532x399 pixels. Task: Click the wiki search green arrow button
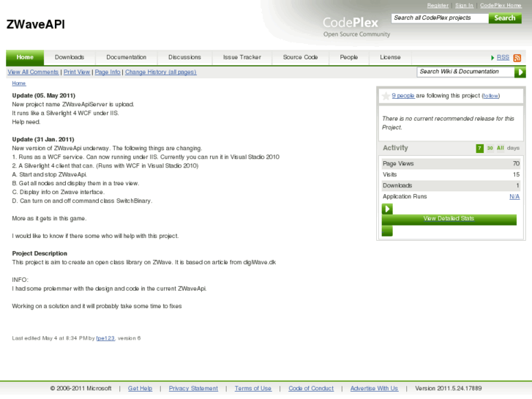520,72
